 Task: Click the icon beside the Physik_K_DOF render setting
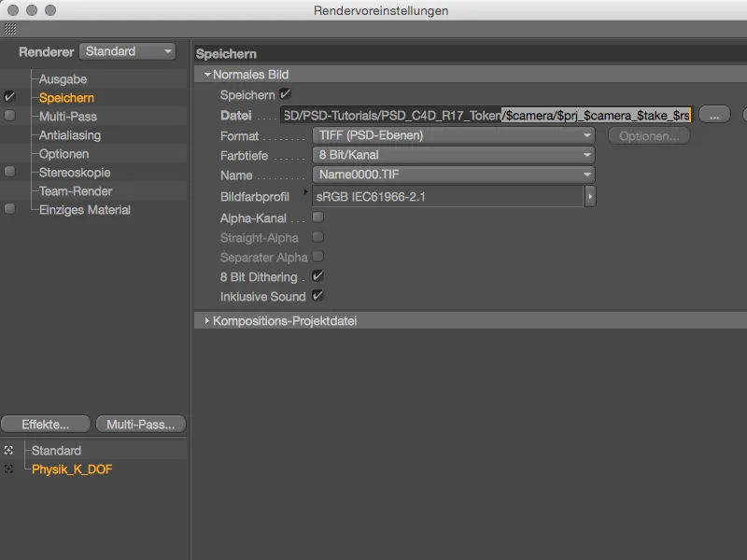tap(8, 469)
